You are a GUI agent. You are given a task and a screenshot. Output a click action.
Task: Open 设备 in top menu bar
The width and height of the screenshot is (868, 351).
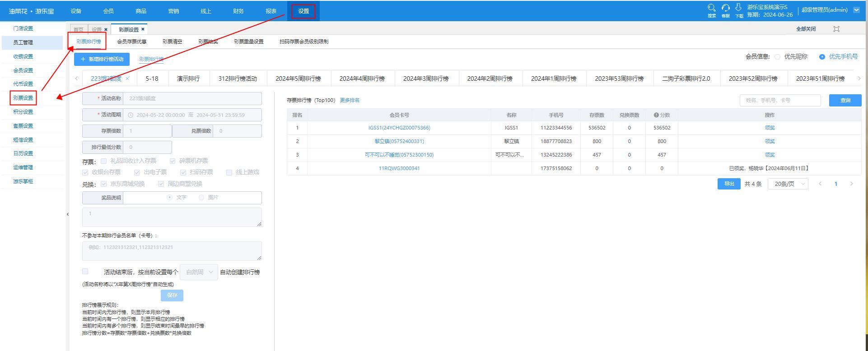click(x=76, y=11)
